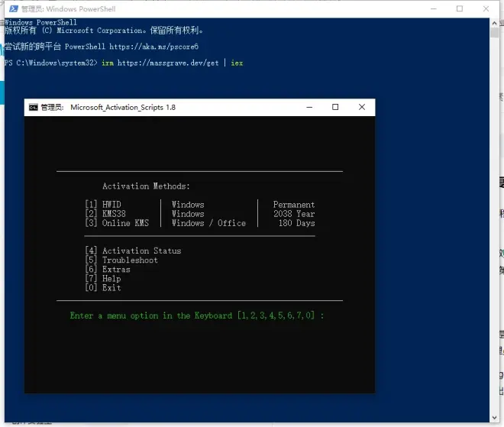Click the Microsoft_Activation_Scripts 1.8 title text

tap(123, 108)
